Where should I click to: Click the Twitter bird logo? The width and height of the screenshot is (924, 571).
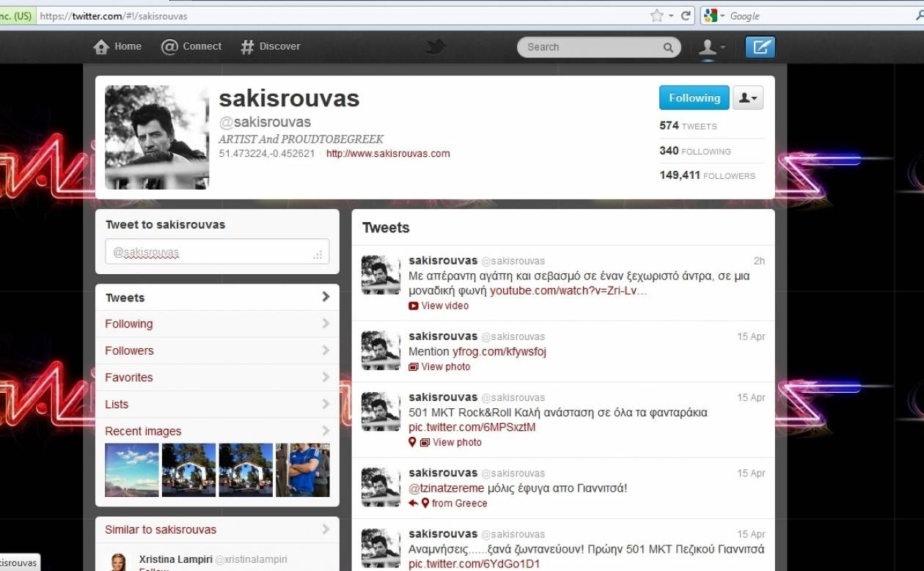click(436, 47)
